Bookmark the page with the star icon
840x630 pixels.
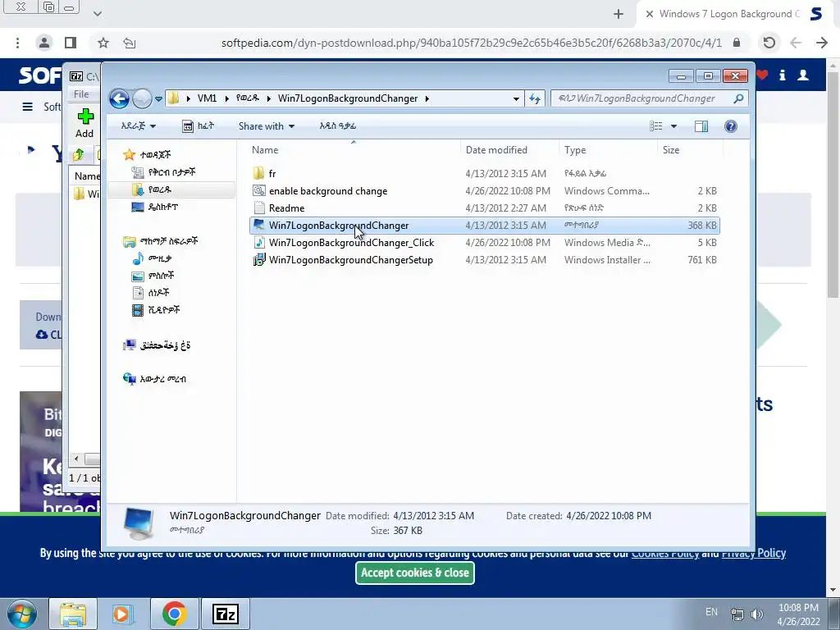point(103,43)
